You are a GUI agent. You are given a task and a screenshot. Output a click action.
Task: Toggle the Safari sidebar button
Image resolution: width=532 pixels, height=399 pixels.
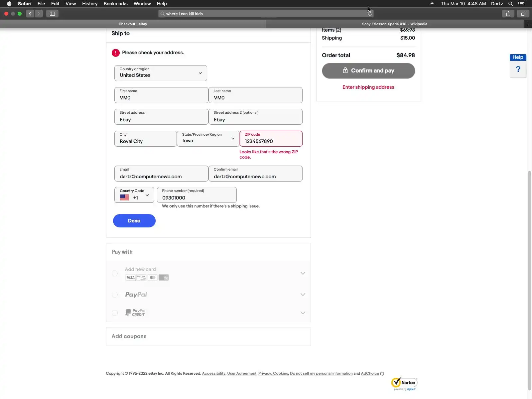[x=52, y=14]
